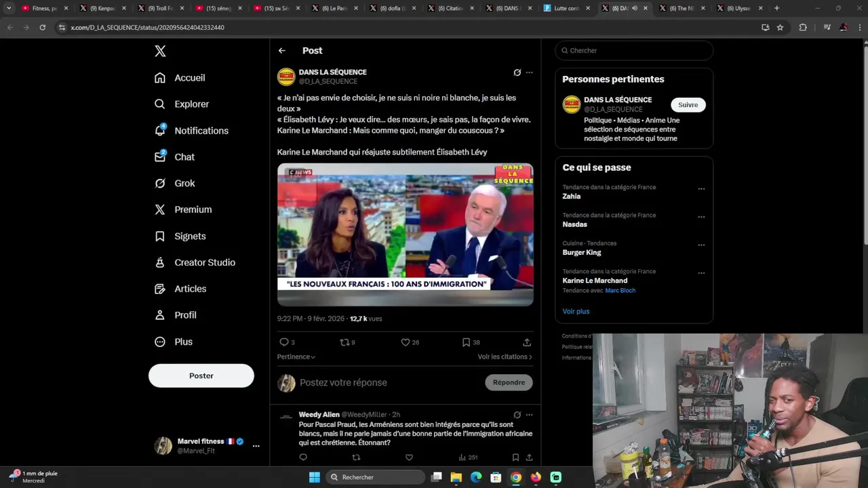
Task: Open the weather widget 1 mm de pluie
Action: (x=34, y=477)
